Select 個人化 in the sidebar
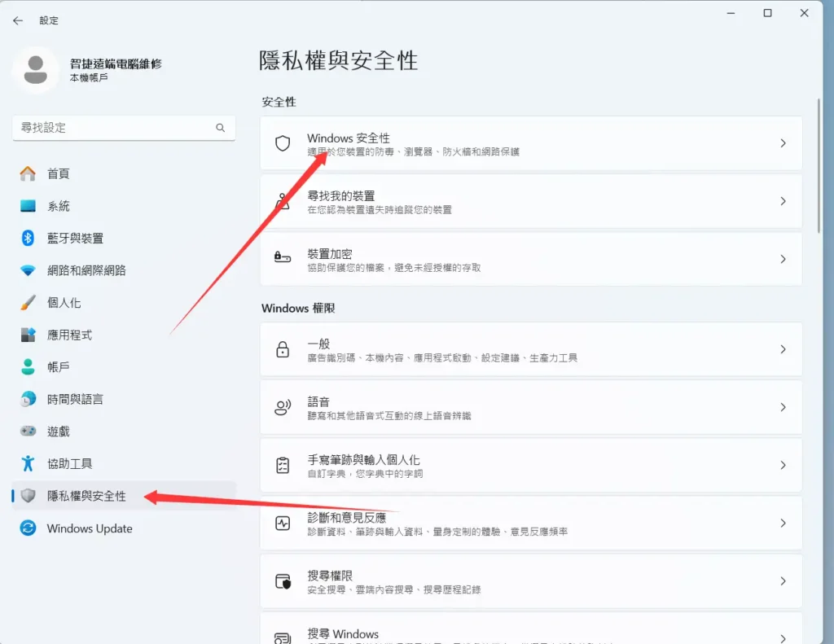834x644 pixels. 124,303
